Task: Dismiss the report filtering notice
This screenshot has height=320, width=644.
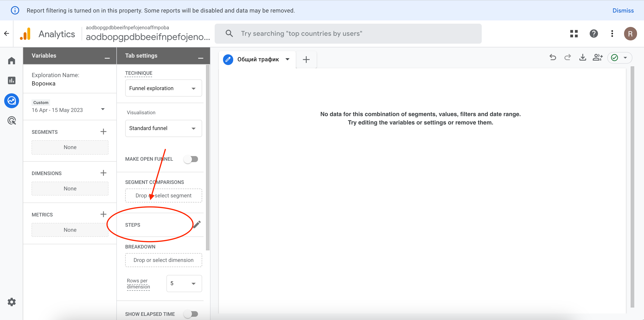Action: tap(623, 10)
